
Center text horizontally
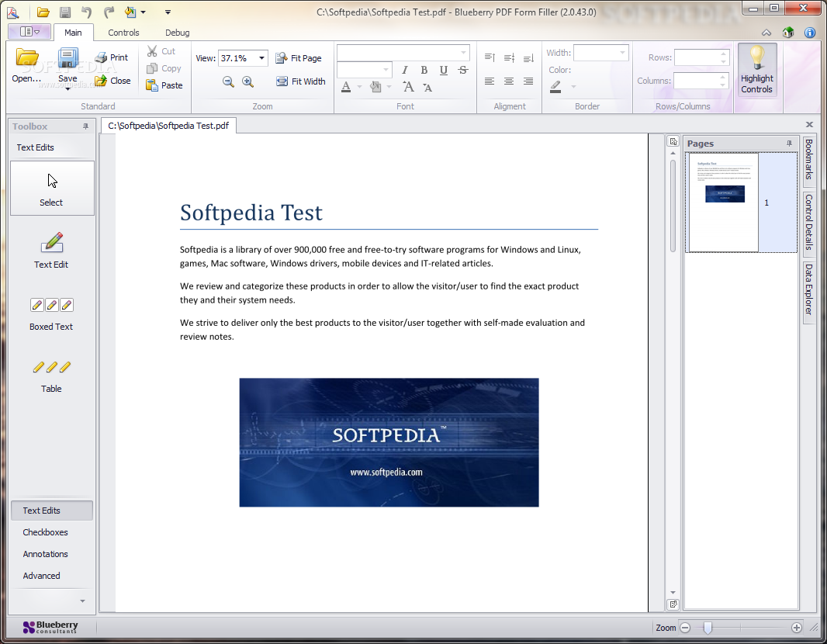509,81
